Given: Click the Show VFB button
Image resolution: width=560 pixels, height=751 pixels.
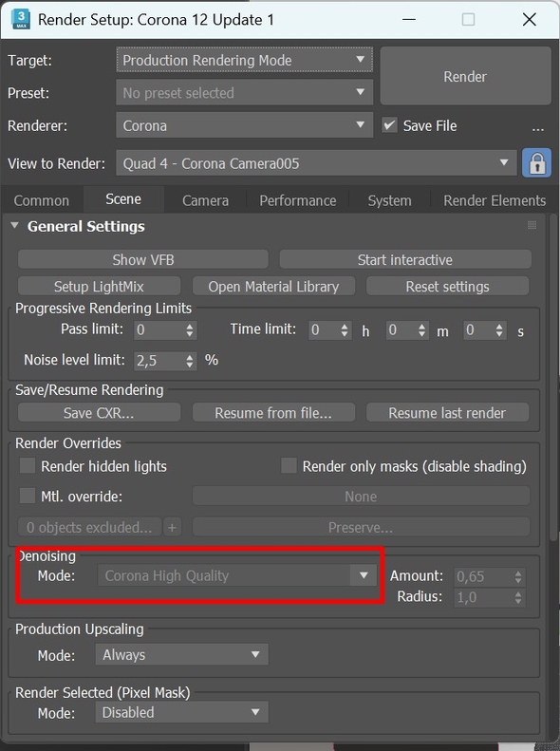Looking at the screenshot, I should point(143,259).
